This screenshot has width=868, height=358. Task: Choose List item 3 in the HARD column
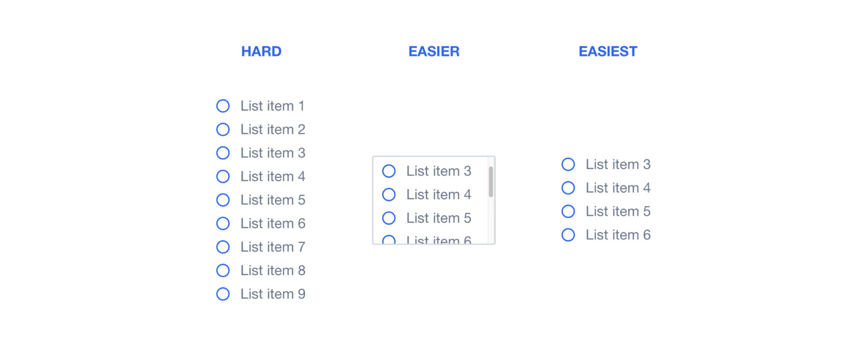[223, 153]
